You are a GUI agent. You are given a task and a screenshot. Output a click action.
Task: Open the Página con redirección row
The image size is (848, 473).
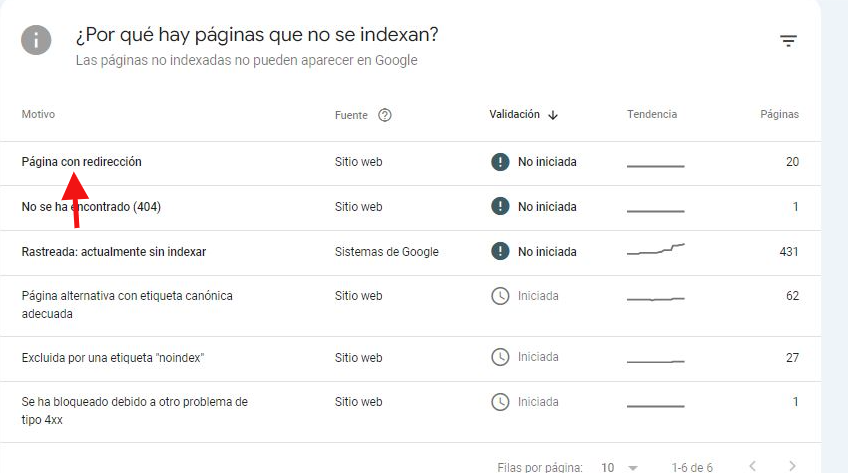(410, 163)
